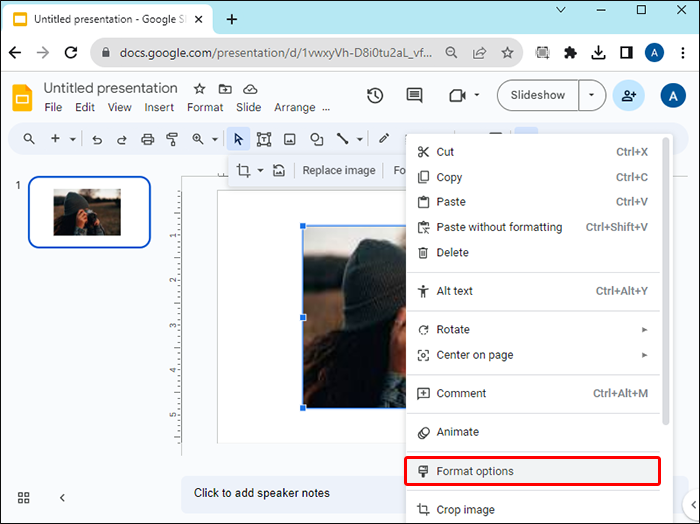Click the paint format roller icon
Viewport: 700px width, 524px height.
click(172, 139)
